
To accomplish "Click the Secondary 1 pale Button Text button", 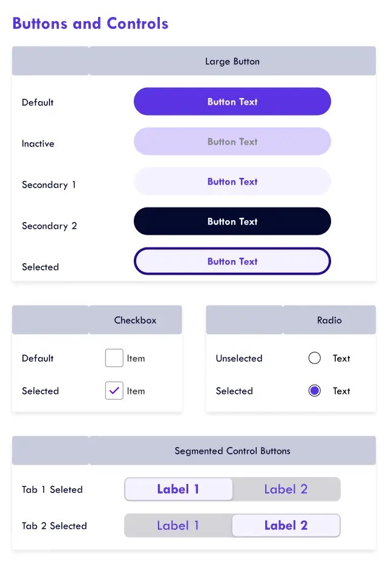I will point(232,181).
